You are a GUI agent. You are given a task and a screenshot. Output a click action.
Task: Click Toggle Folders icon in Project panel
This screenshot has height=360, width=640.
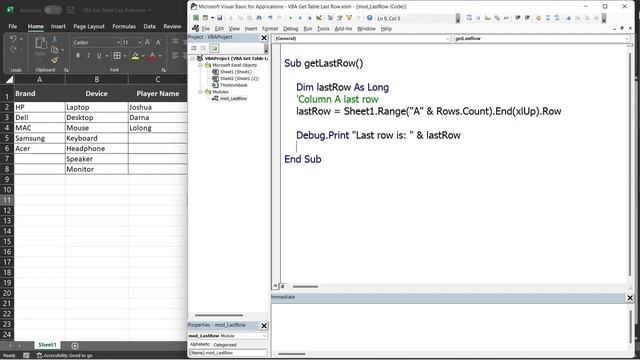tap(214, 48)
